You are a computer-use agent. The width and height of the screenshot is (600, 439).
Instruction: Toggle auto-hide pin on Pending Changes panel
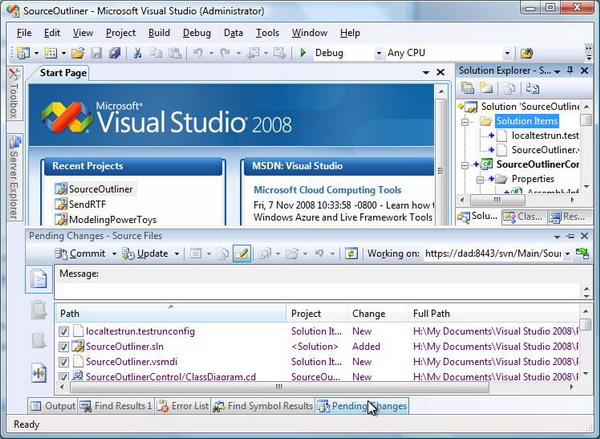[570, 236]
